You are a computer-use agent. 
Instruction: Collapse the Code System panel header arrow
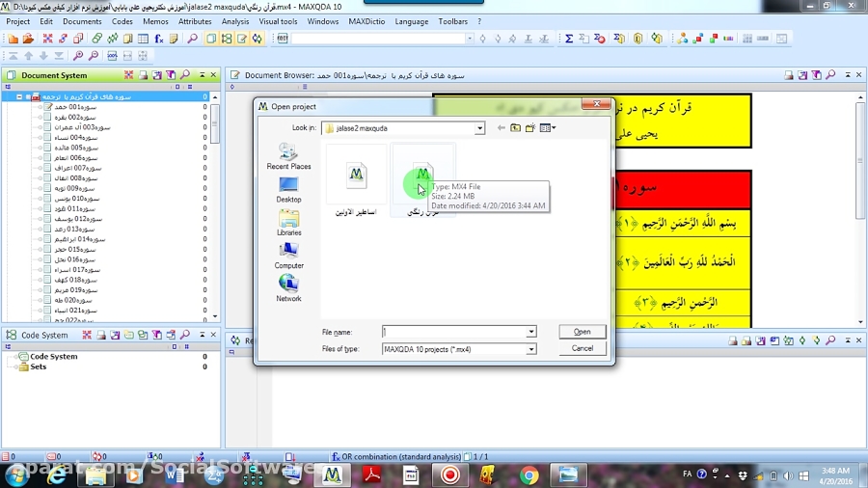(203, 335)
